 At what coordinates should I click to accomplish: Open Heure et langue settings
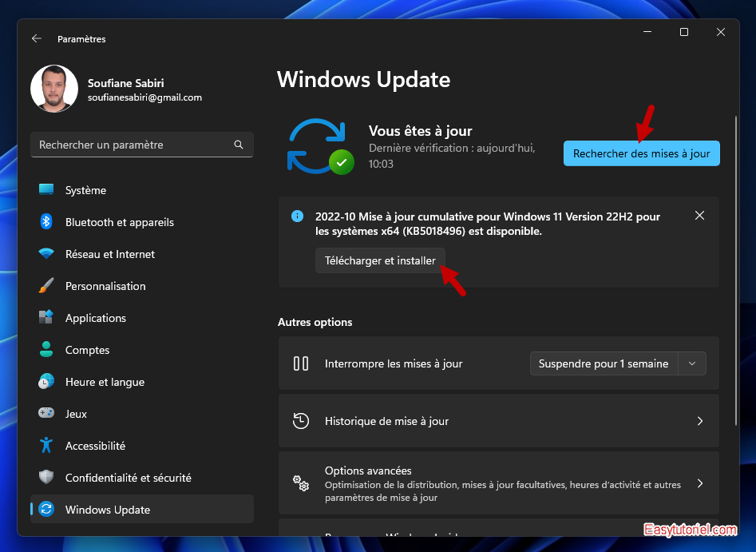pyautogui.click(x=142, y=381)
